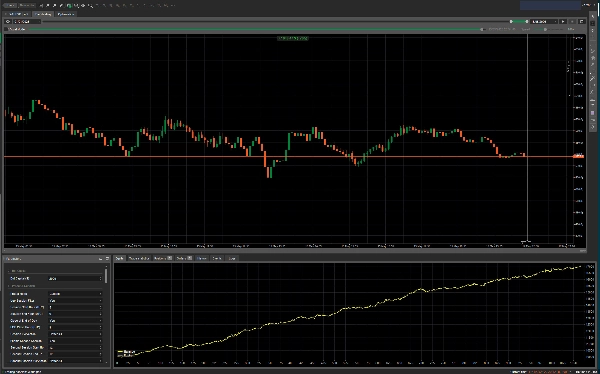The width and height of the screenshot is (600, 374).
Task: Switch to the Optimization tab
Action: pyautogui.click(x=66, y=14)
